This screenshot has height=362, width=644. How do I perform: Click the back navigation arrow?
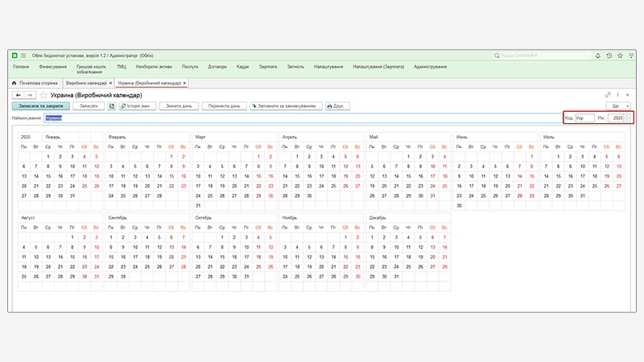[19, 95]
